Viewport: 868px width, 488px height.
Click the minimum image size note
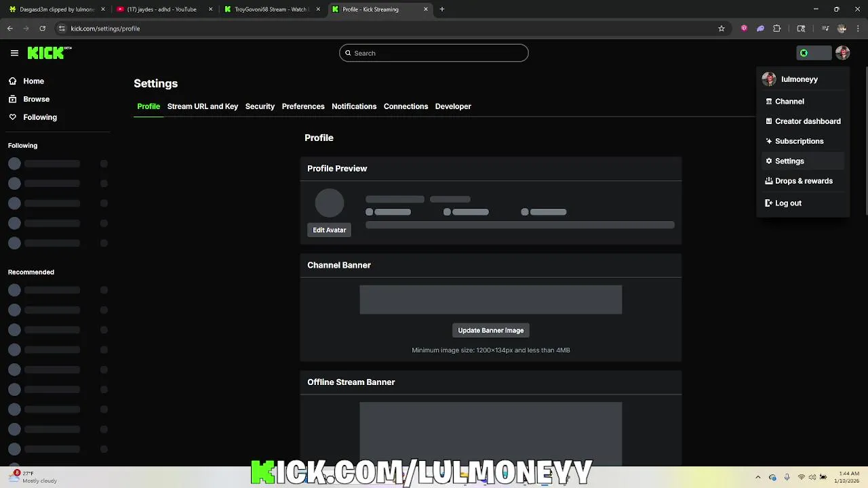click(x=491, y=350)
